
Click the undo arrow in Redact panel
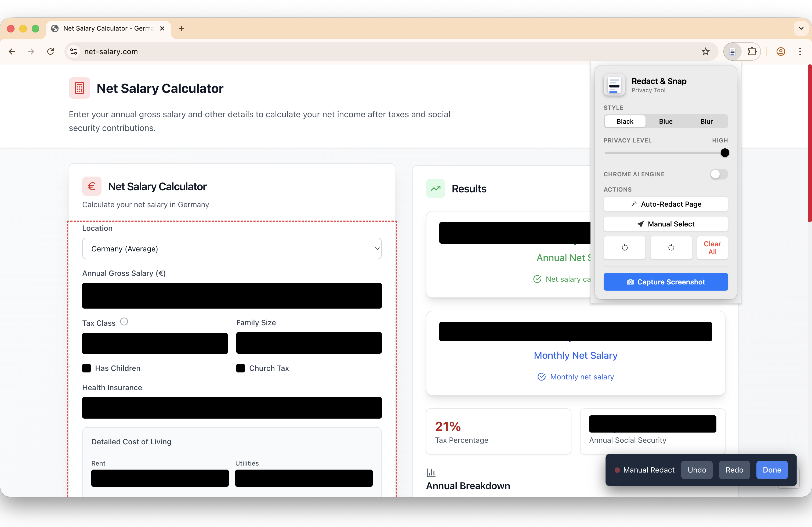click(624, 247)
